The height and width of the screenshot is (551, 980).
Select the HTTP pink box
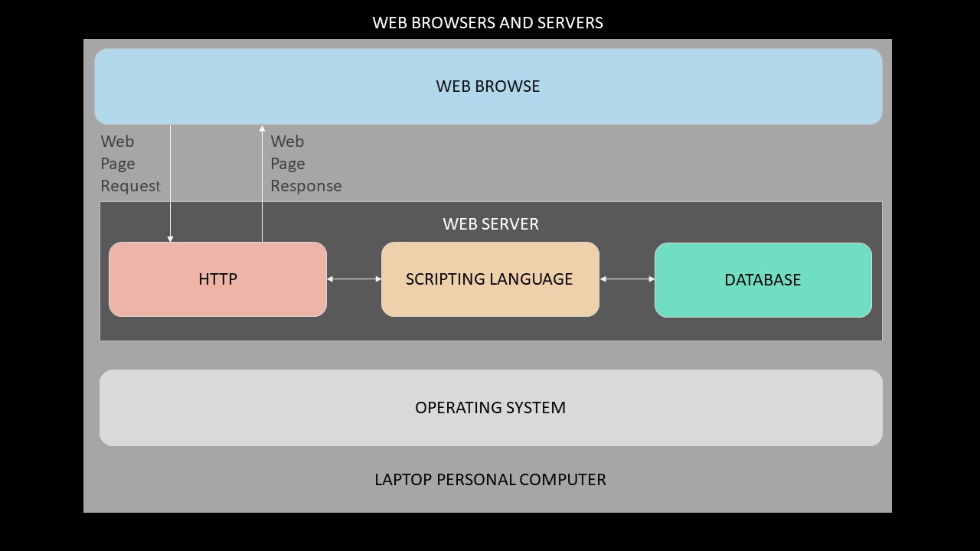(217, 279)
